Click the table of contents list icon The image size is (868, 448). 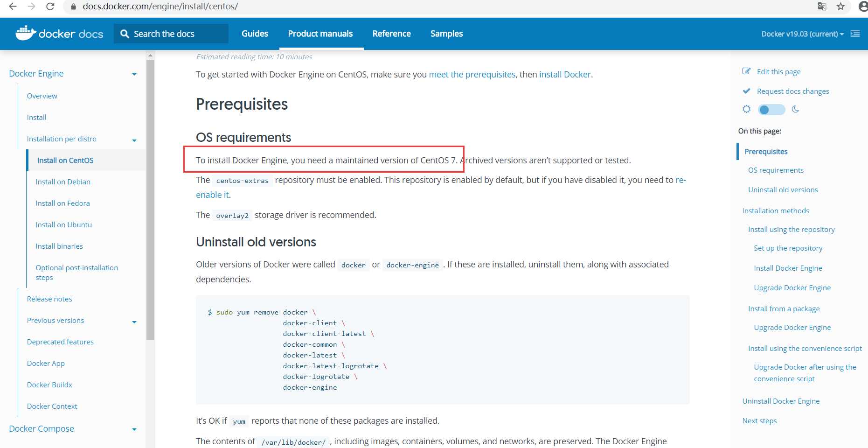pyautogui.click(x=855, y=34)
